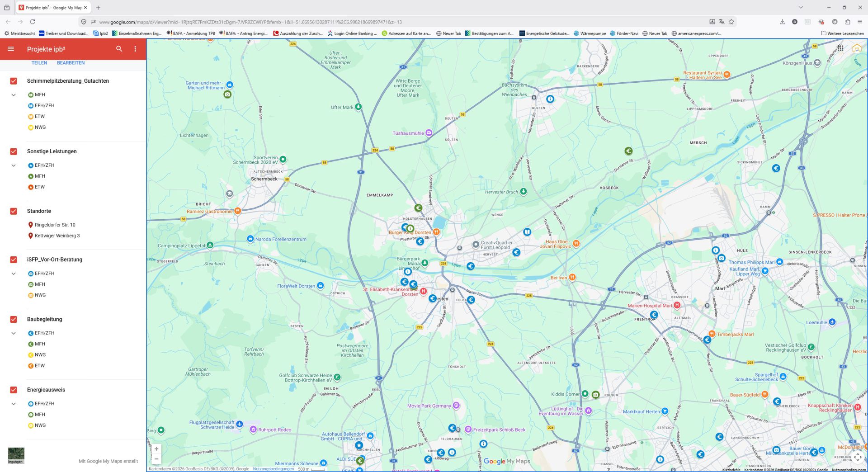Click Kurzbefehle link at bottom of map
Viewport: 868px width, 472px height.
click(731, 470)
